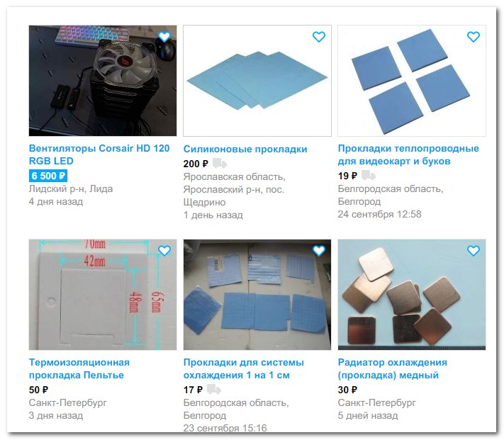Click the four blue thermal pads thumbnail
The image size is (504, 440).
click(x=412, y=81)
